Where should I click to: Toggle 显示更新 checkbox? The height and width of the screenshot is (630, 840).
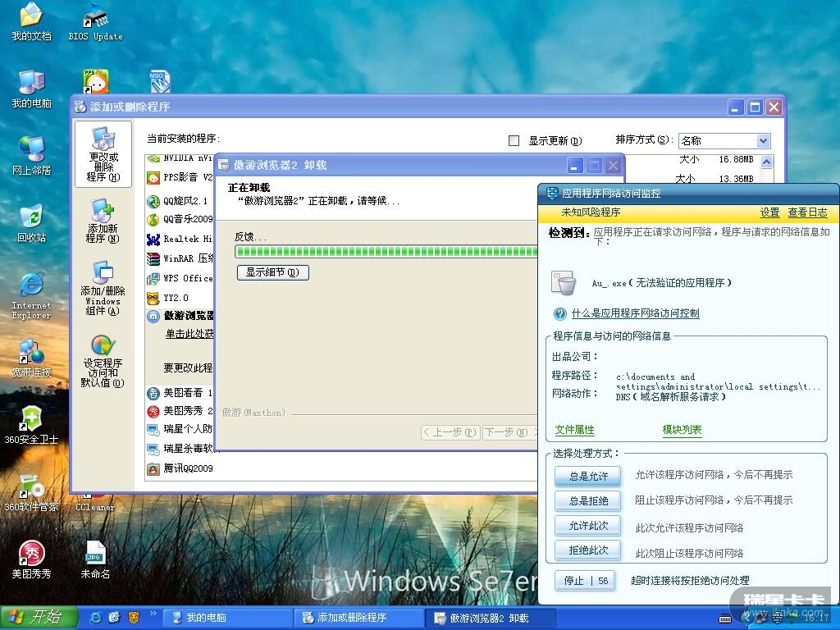pyautogui.click(x=514, y=141)
